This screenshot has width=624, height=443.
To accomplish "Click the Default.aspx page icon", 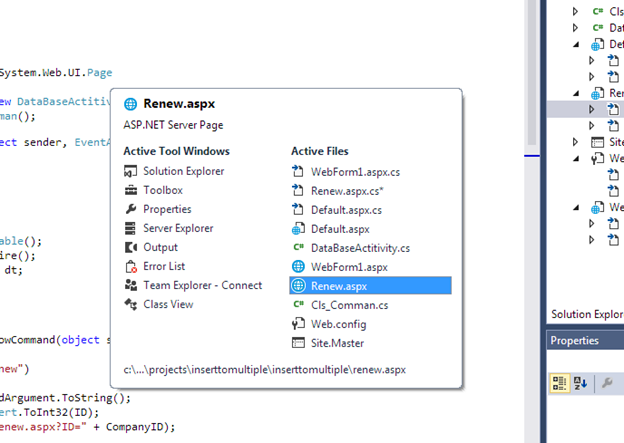I will pyautogui.click(x=298, y=229).
